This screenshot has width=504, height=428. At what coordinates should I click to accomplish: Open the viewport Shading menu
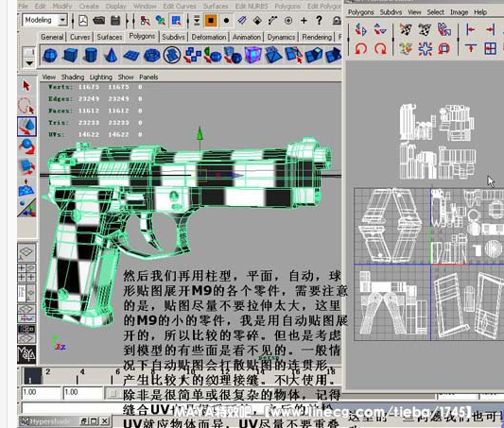[73, 77]
